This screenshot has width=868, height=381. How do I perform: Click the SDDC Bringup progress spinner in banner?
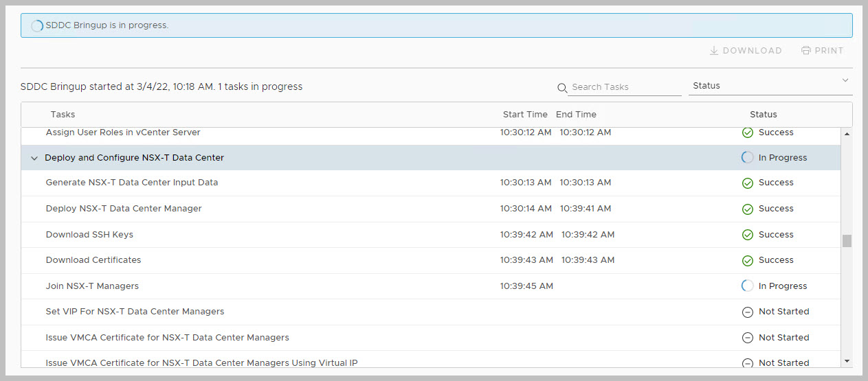click(37, 25)
